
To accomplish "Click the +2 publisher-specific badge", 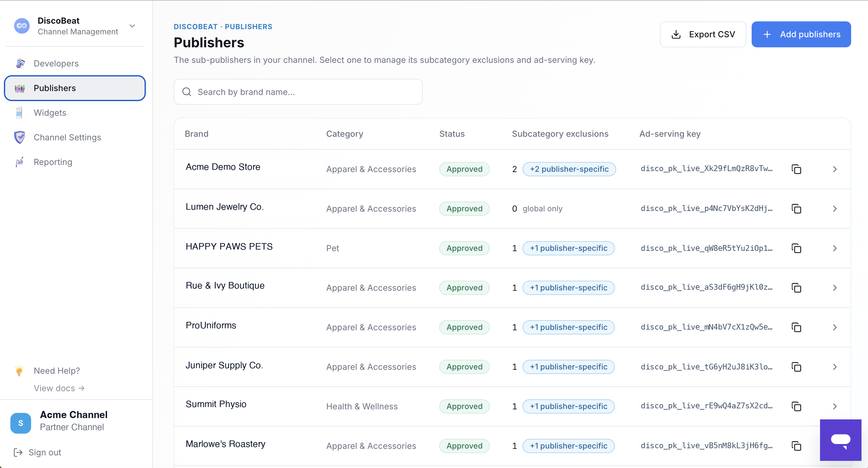I will click(x=569, y=169).
